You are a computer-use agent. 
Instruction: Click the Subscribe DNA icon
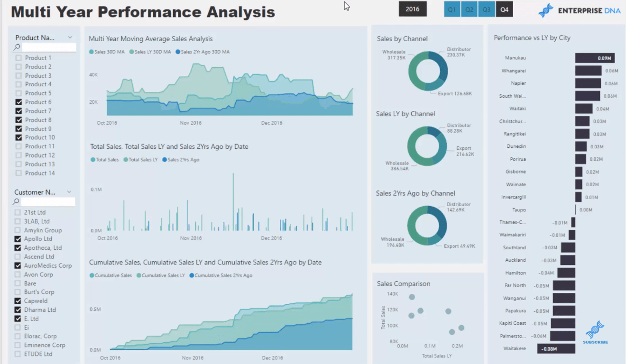595,329
